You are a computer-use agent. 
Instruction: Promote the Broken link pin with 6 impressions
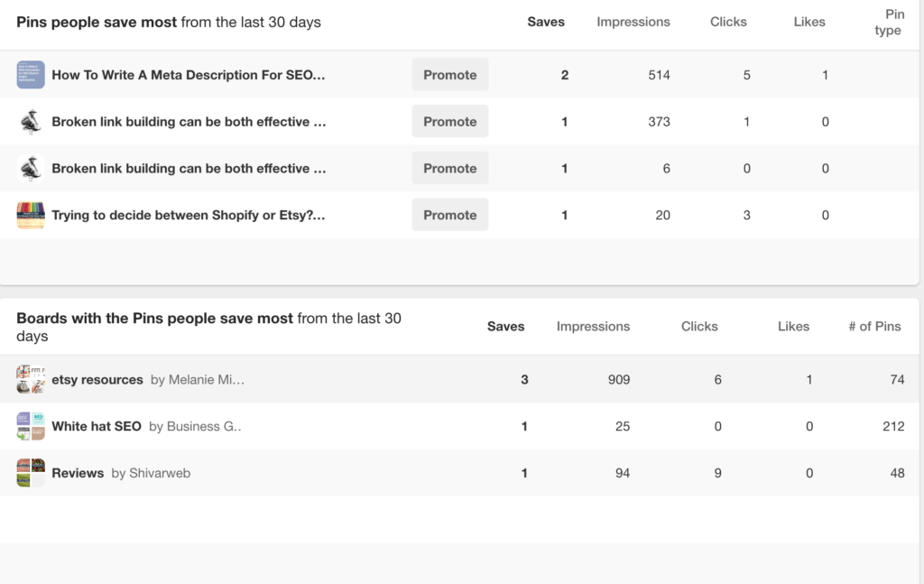(449, 169)
